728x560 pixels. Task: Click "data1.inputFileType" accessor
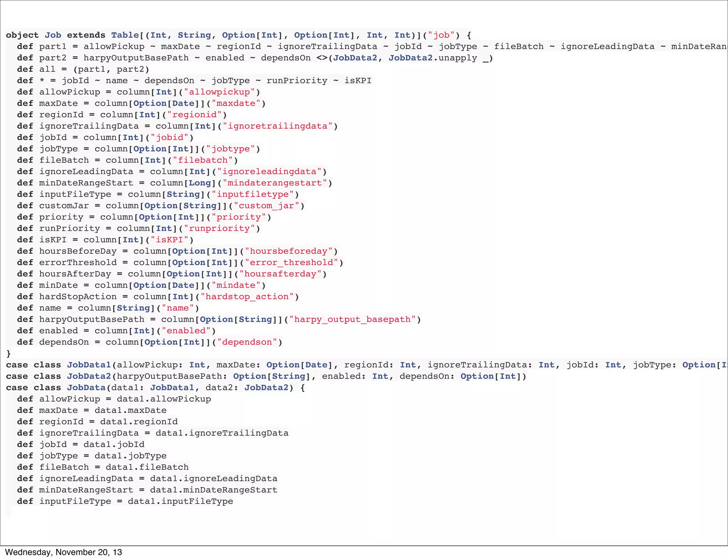(x=181, y=501)
